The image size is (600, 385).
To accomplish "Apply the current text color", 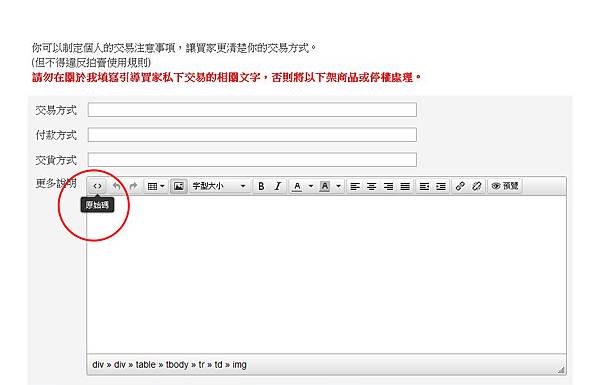I will [x=297, y=186].
